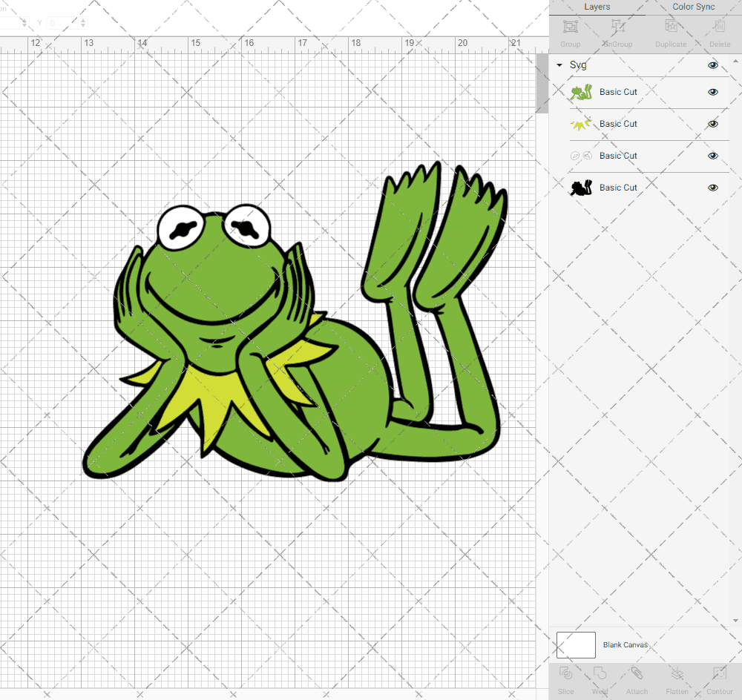Select the black outline layer thumbnail
The width and height of the screenshot is (742, 700).
coord(581,188)
